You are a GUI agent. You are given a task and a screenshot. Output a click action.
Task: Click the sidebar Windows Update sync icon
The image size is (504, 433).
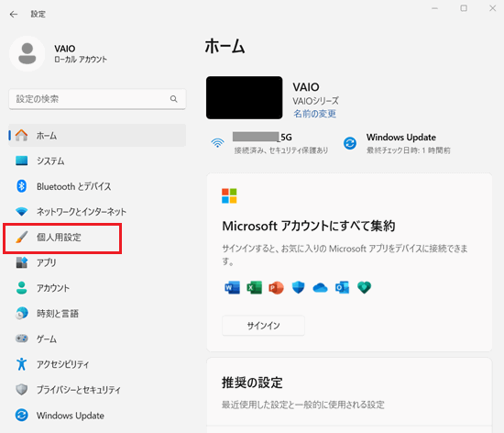pos(22,415)
